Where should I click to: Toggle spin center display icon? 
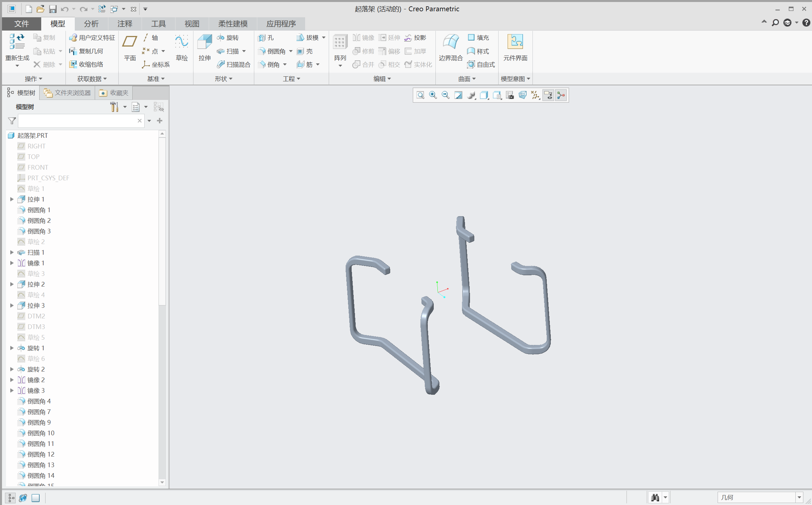point(561,96)
